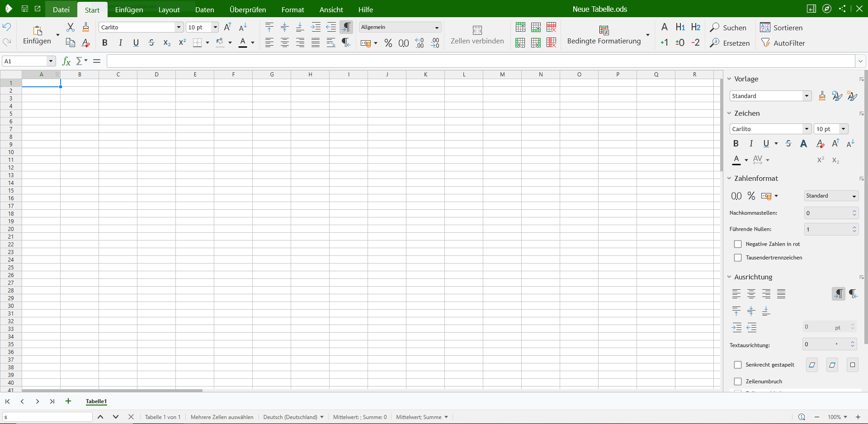Click the add new sheet plus icon
Viewport: 868px width, 424px height.
[68, 401]
